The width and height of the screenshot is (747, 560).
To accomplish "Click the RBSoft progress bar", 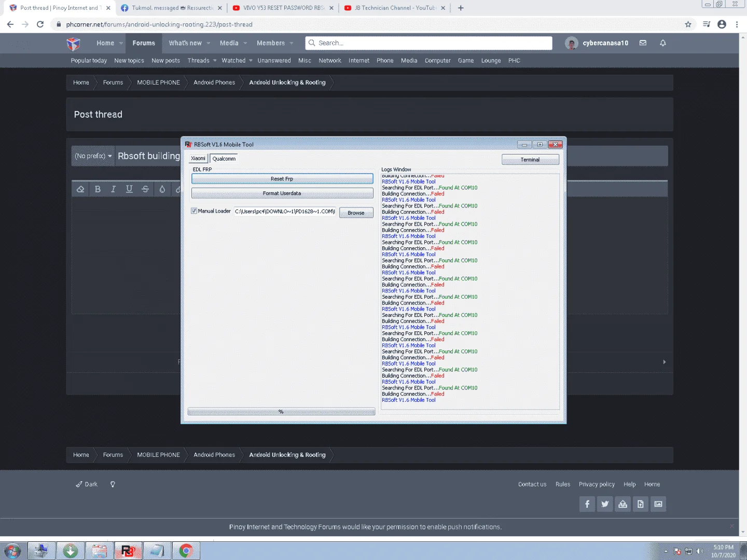I will point(281,412).
